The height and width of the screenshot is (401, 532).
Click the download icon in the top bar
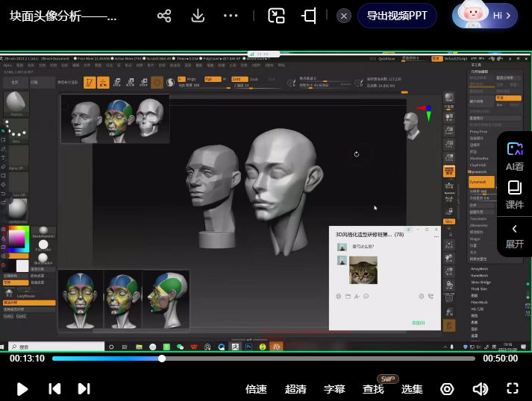pos(198,16)
